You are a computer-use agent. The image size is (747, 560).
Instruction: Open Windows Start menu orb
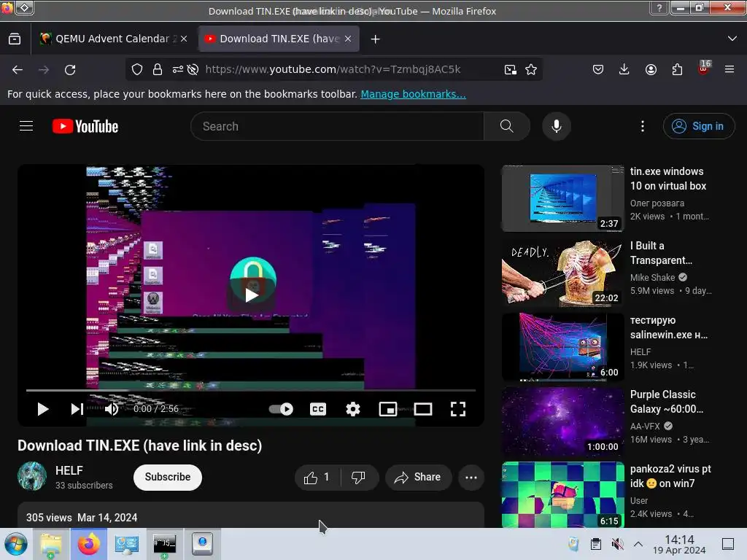click(x=16, y=544)
